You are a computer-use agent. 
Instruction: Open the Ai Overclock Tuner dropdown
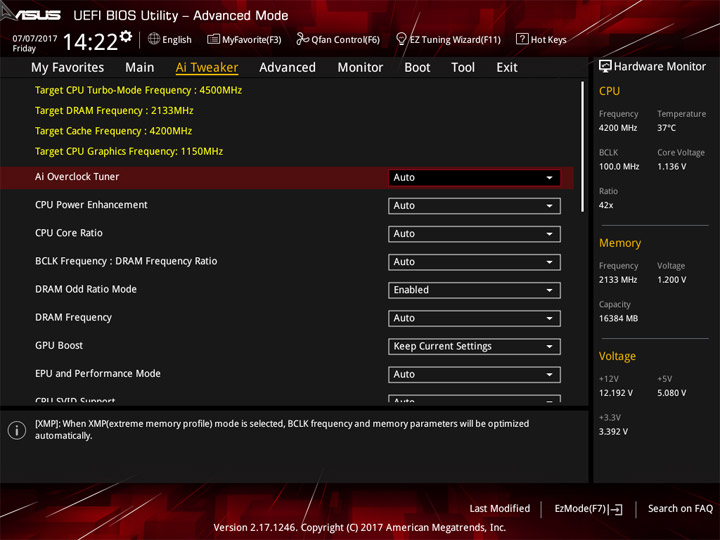(474, 178)
